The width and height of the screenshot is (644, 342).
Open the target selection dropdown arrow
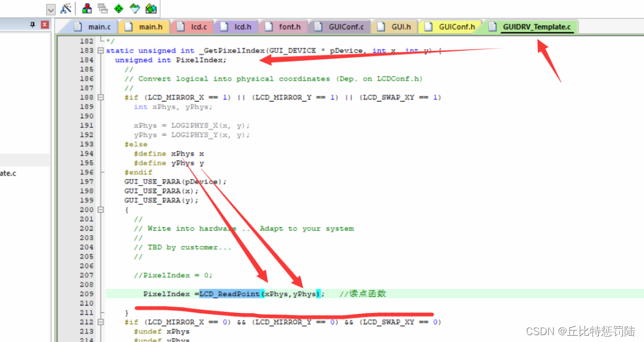point(51,10)
